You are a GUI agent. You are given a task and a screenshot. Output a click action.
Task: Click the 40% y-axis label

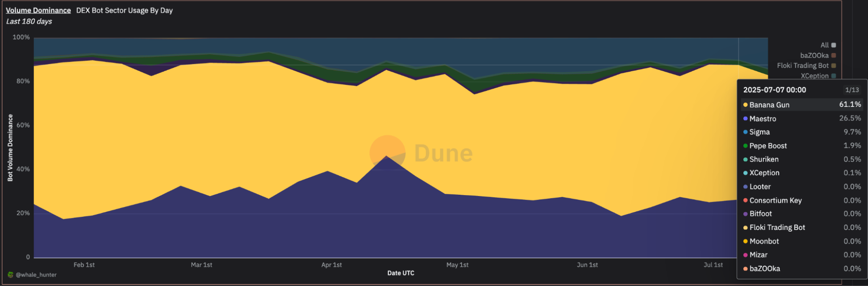click(x=23, y=169)
